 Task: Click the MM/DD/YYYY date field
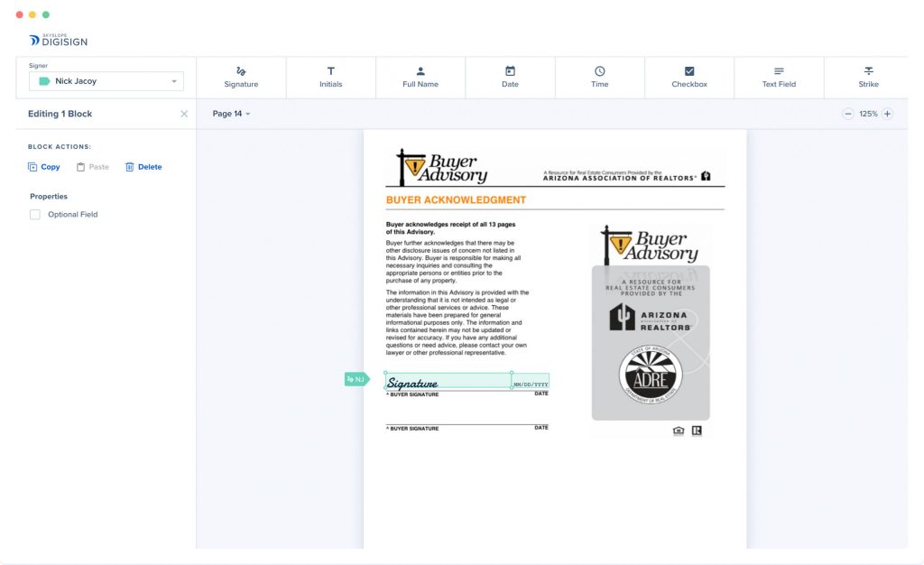(531, 382)
